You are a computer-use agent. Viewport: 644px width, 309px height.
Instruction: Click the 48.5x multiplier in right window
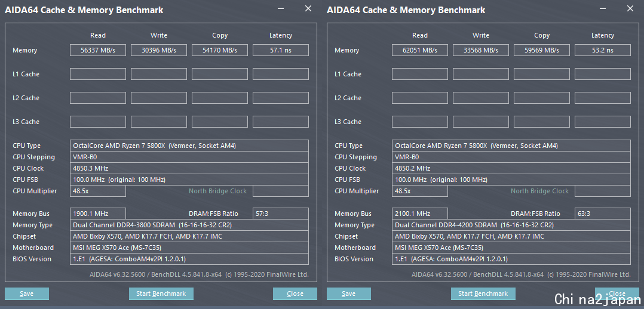pyautogui.click(x=420, y=191)
